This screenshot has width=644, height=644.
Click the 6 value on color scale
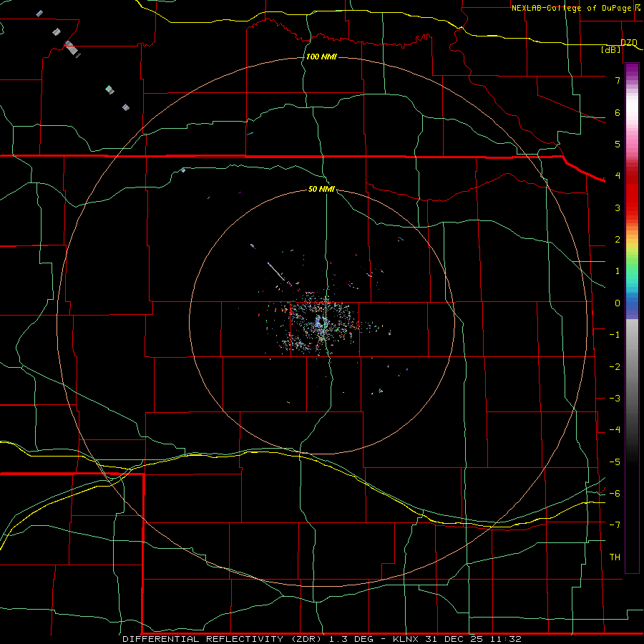(618, 112)
